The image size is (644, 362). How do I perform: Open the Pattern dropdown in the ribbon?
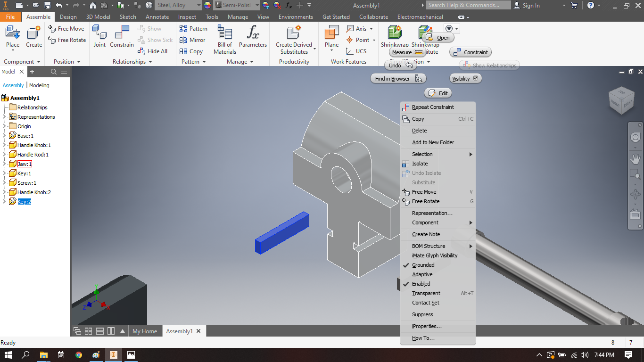(204, 61)
